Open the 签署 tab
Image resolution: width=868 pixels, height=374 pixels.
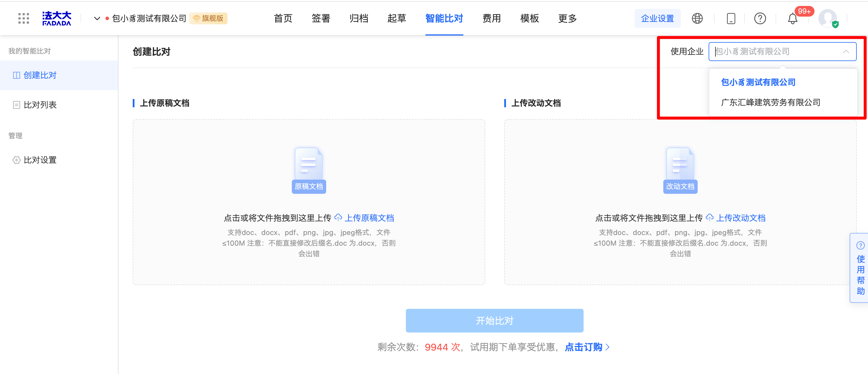pos(321,18)
